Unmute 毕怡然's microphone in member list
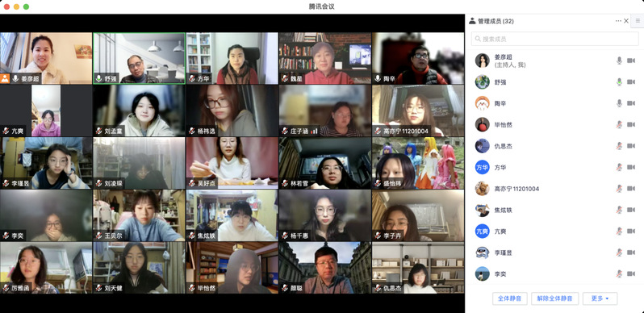 coord(619,125)
